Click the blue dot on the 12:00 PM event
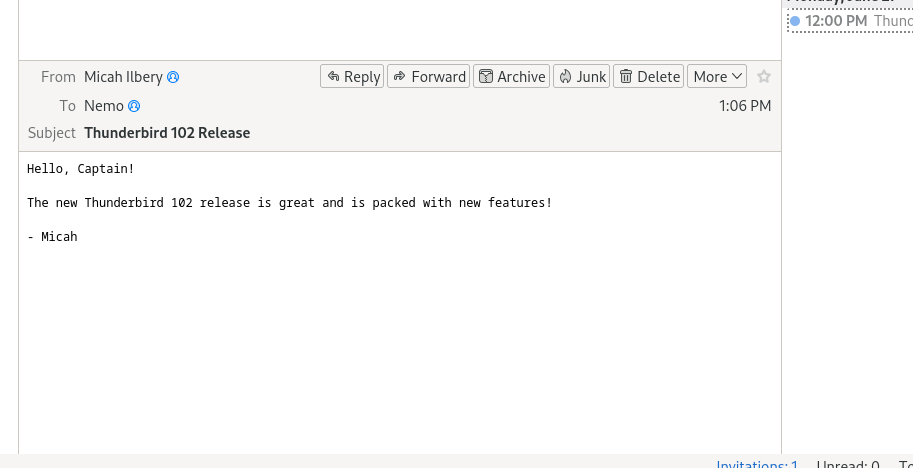 pos(795,20)
